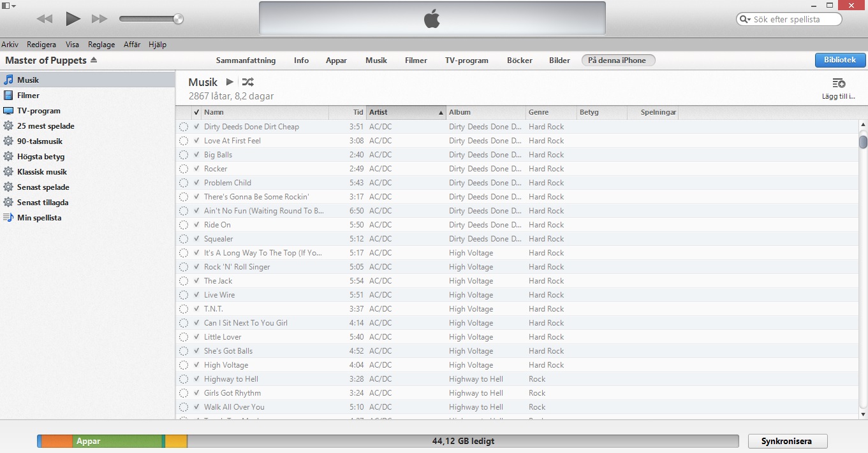Sort by the Tid column header
The image size is (868, 453).
[x=348, y=112]
